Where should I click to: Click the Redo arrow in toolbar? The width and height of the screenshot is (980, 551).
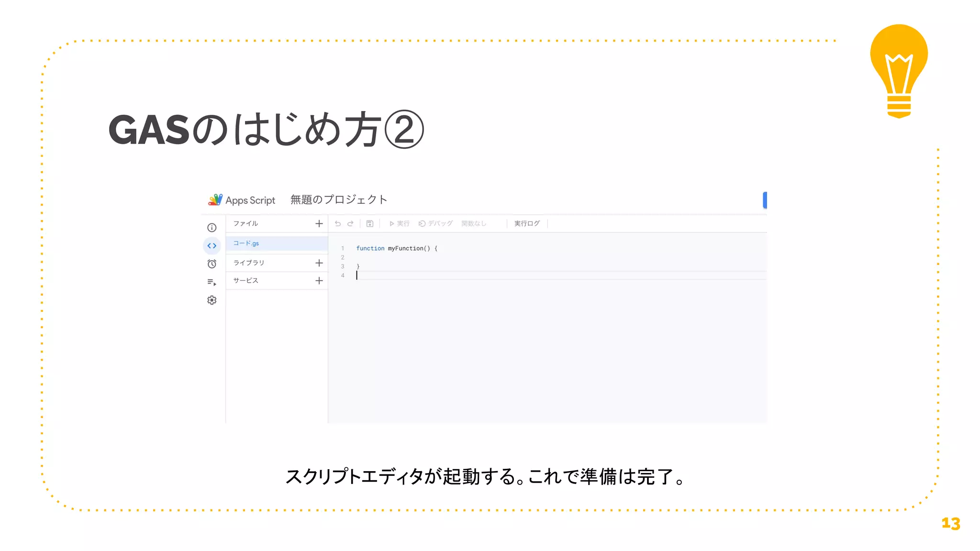[350, 223]
